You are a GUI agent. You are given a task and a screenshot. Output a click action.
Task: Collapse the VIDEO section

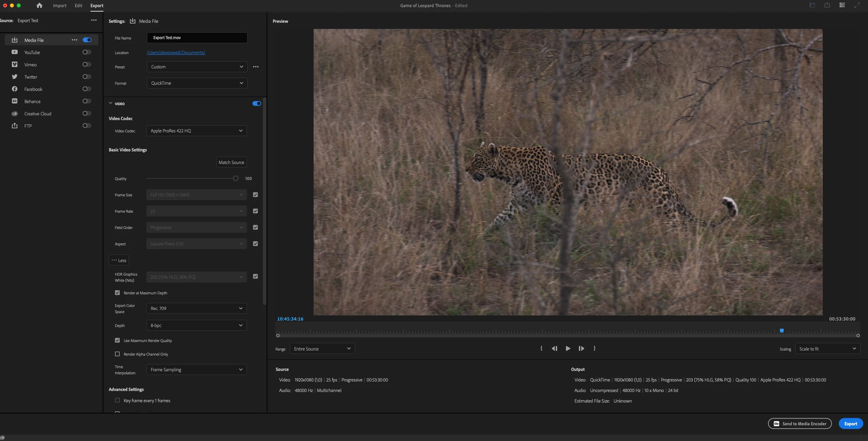pyautogui.click(x=111, y=103)
